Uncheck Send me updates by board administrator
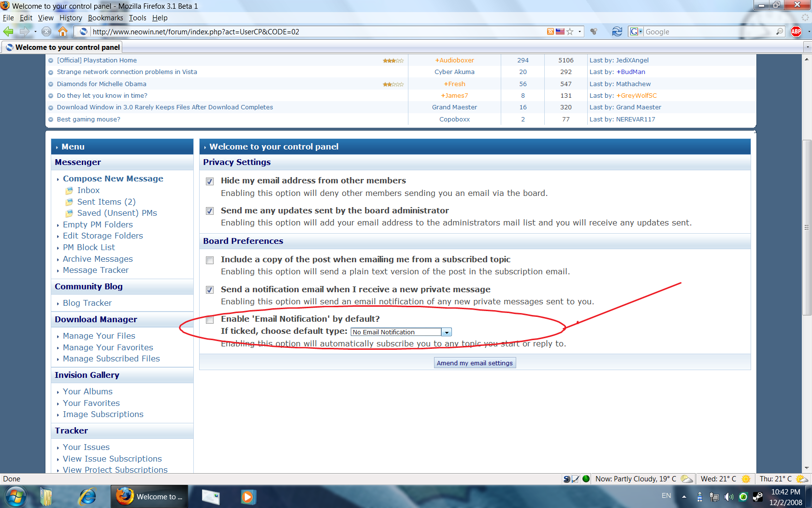Screen dimensions: 812x508 [x=210, y=211]
